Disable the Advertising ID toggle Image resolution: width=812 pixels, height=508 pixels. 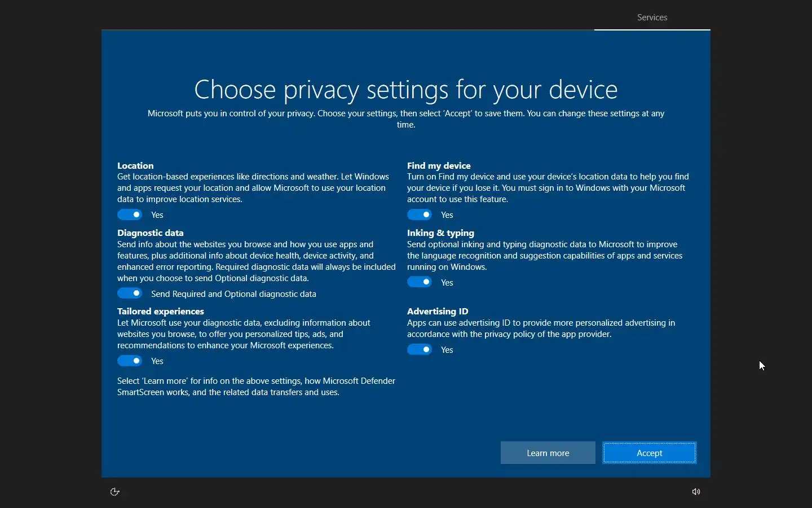(420, 349)
